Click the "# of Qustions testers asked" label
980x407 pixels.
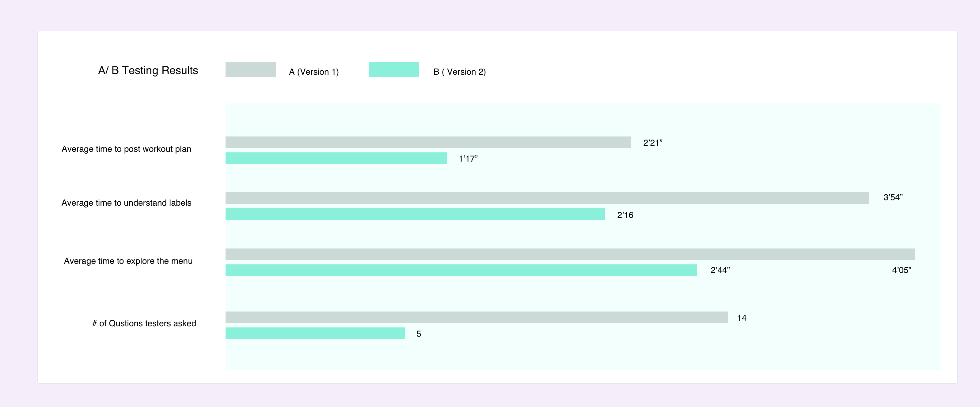pyautogui.click(x=144, y=323)
